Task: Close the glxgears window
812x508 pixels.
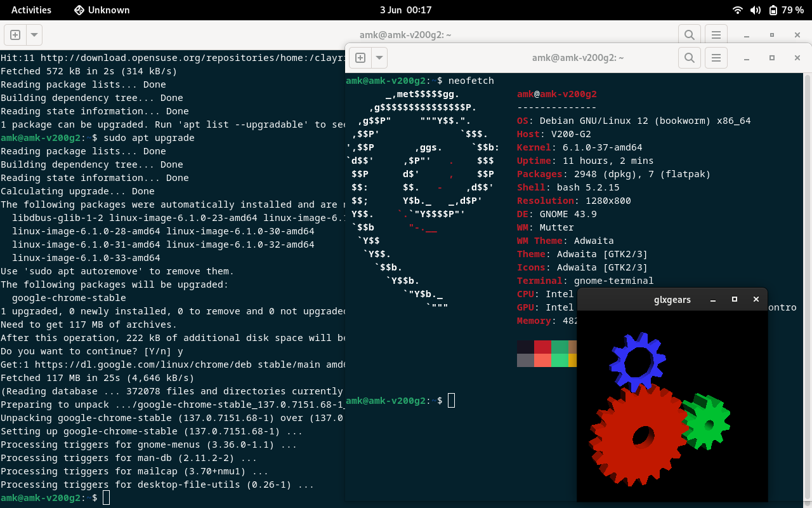Action: [x=756, y=300]
